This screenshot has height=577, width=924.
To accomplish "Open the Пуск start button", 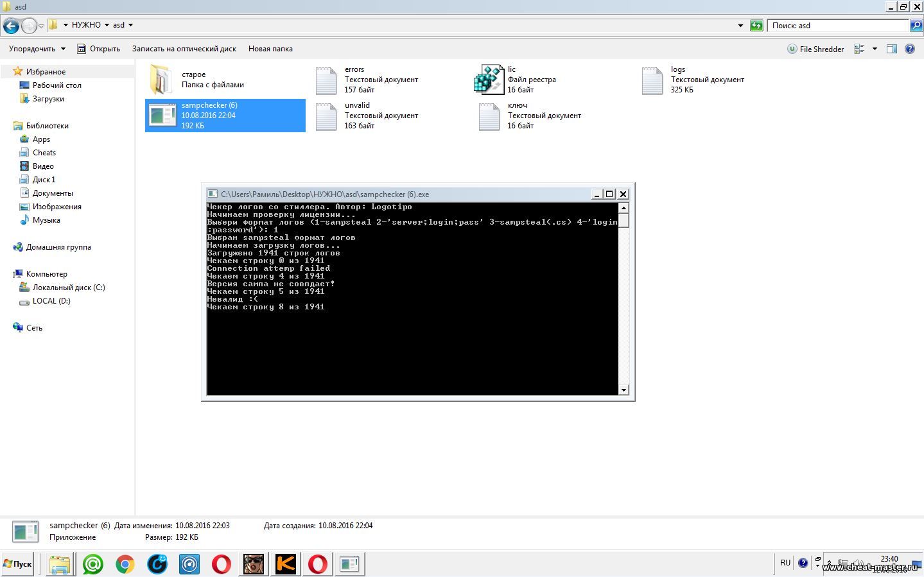I will coord(18,564).
